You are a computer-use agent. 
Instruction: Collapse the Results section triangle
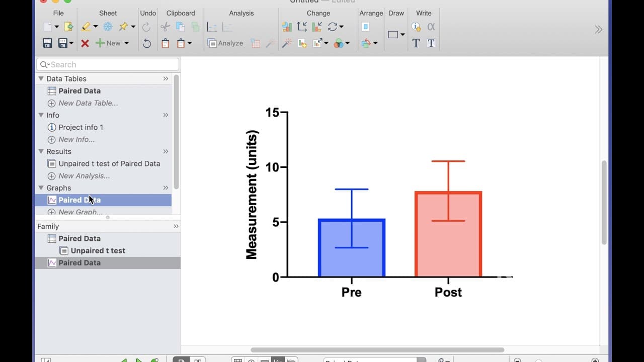point(41,151)
